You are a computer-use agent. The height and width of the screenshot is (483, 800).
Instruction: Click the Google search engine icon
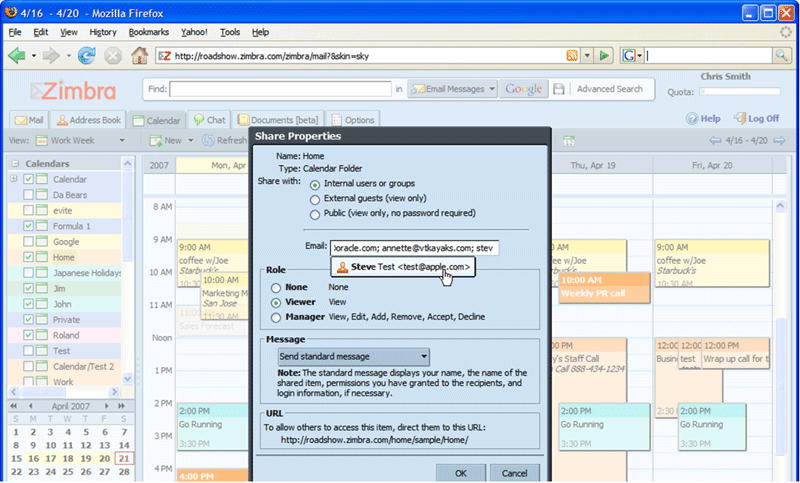[x=629, y=56]
